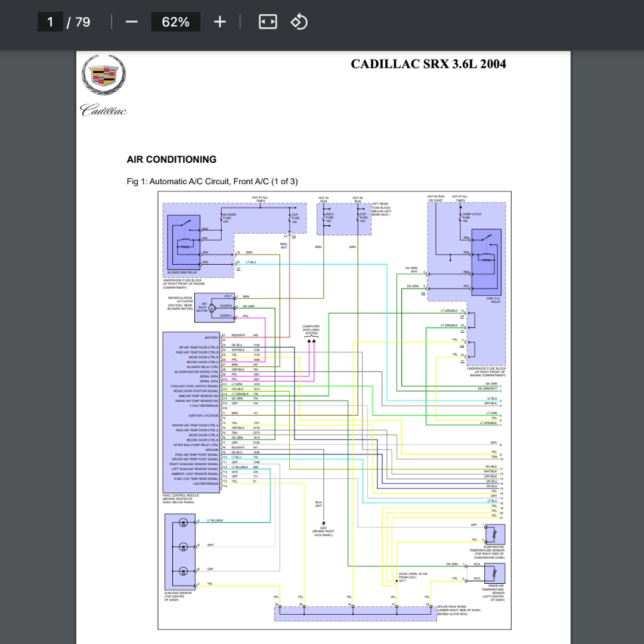Select the 'Fig 1: Automatic A/C Circuit' caption
Viewport: 644px width, 644px height.
212,181
